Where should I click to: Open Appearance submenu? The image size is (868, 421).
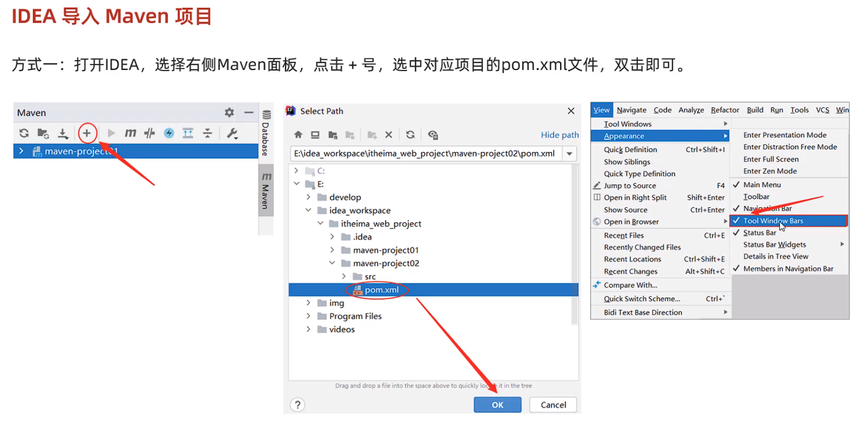point(660,136)
